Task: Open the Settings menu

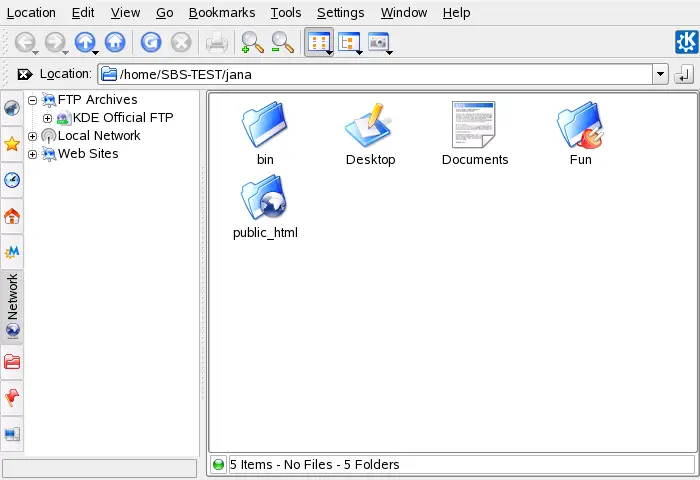Action: 340,13
